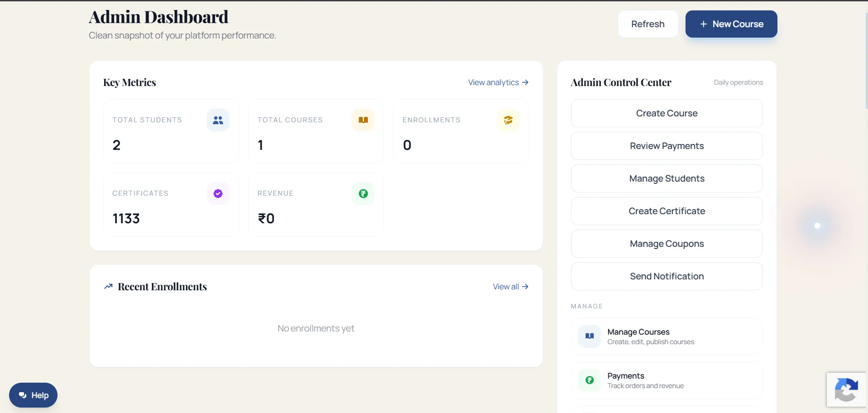
Task: Click the plus icon on New Course
Action: click(703, 24)
